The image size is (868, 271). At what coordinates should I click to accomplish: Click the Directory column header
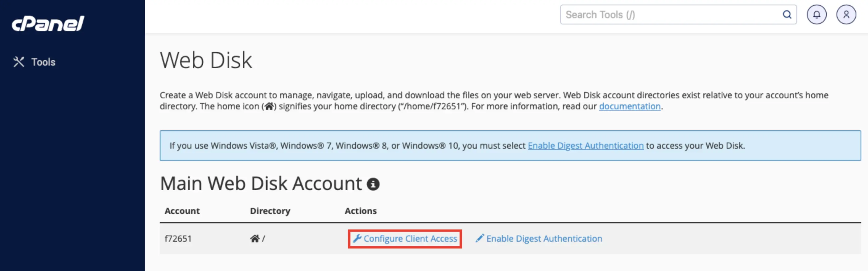click(x=270, y=211)
